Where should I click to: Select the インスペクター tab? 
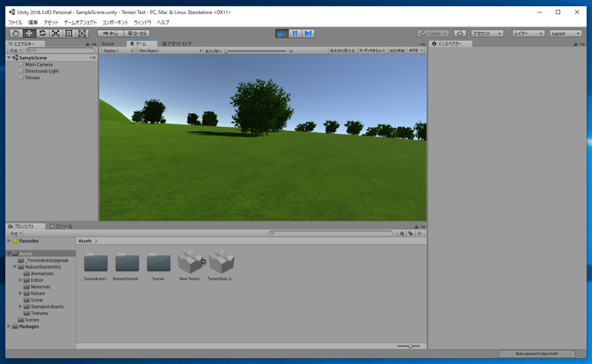click(450, 44)
